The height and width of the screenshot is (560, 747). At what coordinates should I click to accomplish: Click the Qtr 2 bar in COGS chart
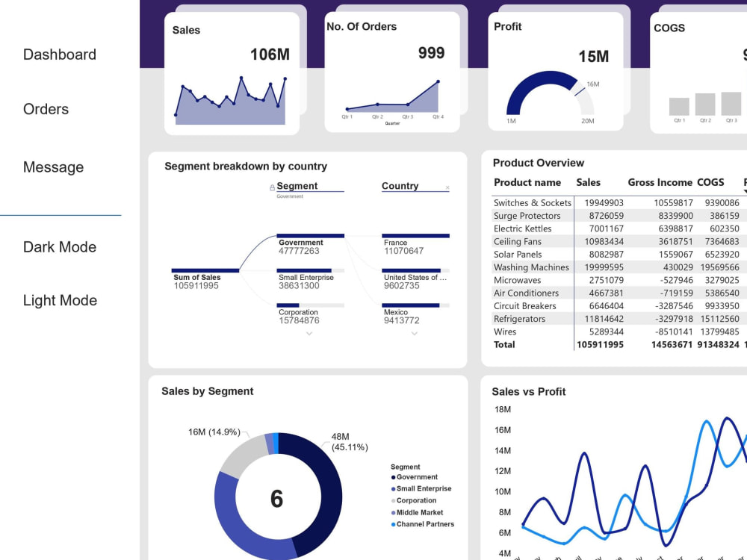click(x=705, y=105)
